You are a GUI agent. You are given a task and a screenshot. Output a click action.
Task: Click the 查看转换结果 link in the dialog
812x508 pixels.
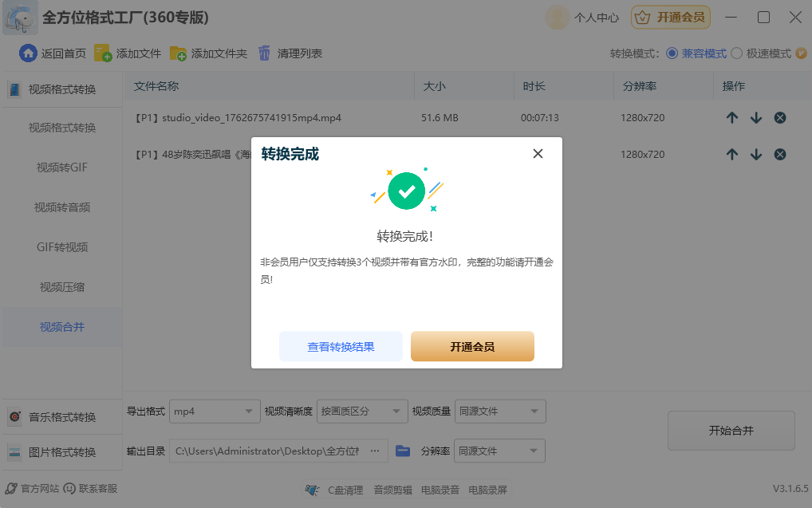coord(341,346)
